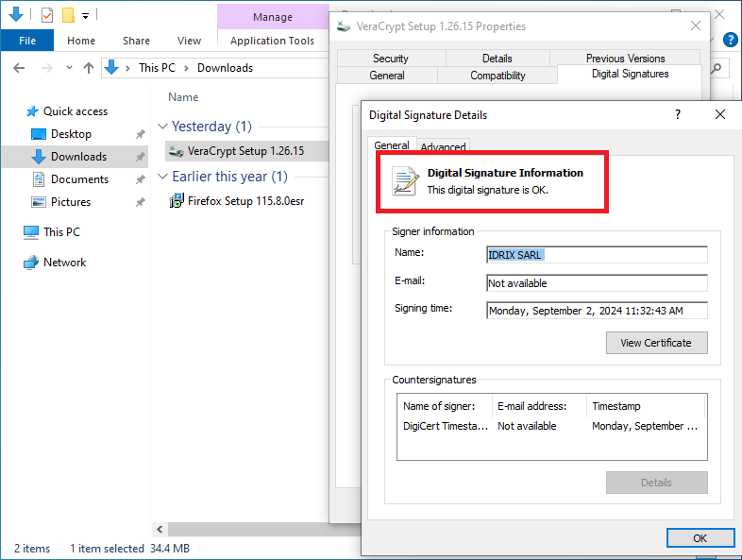
Task: Open Explorer Help via the blue question icon
Action: [x=730, y=40]
